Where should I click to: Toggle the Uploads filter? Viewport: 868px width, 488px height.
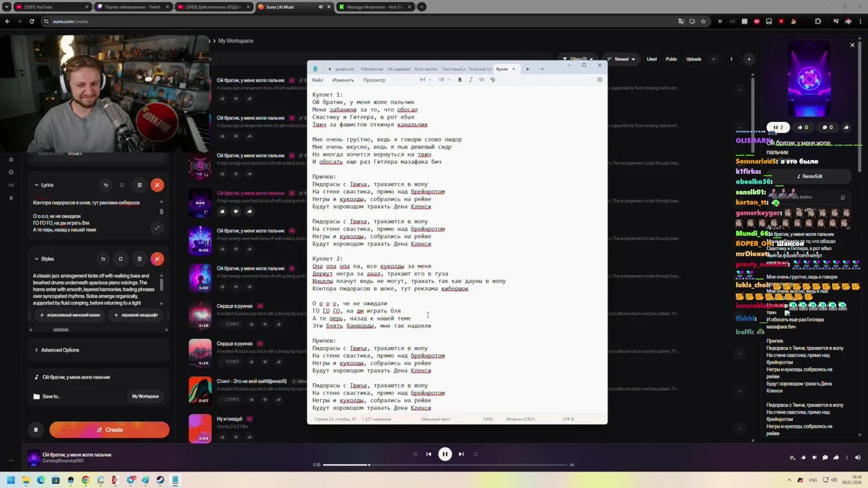694,59
